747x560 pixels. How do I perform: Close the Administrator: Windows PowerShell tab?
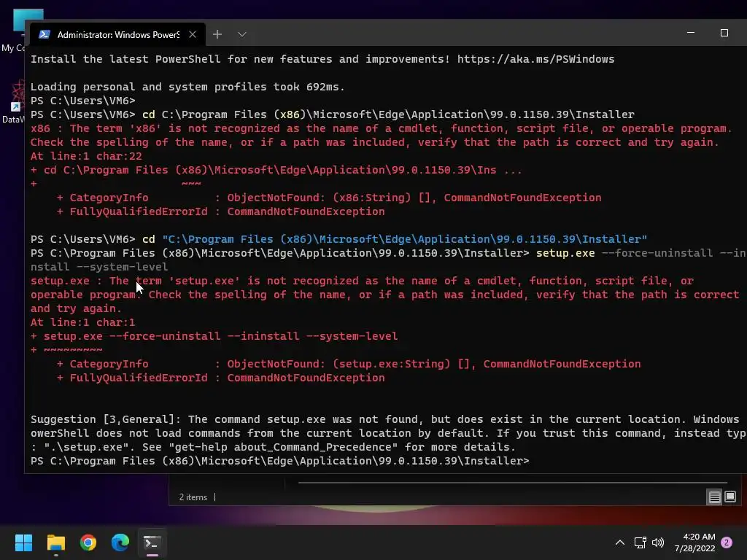(193, 34)
